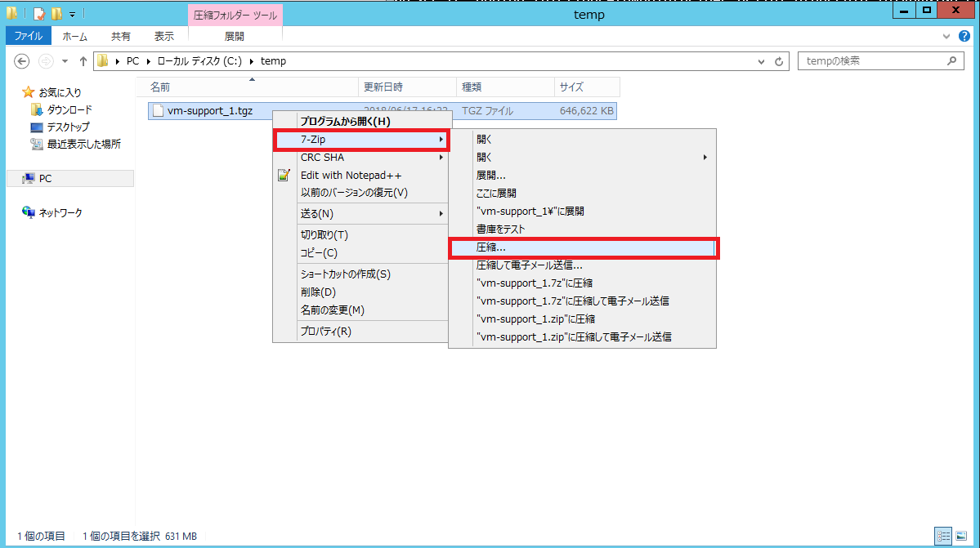The width and height of the screenshot is (980, 548).
Task: Open quick access toolbar customize dropdown
Action: [72, 13]
